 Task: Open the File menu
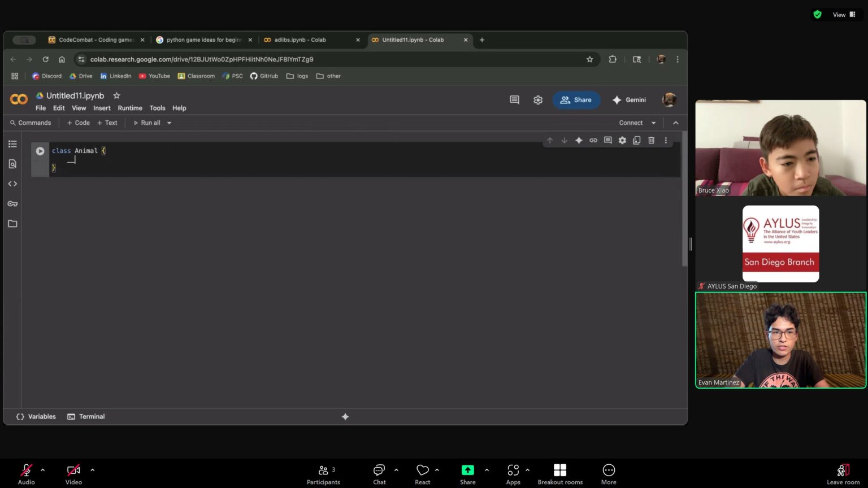(x=41, y=108)
